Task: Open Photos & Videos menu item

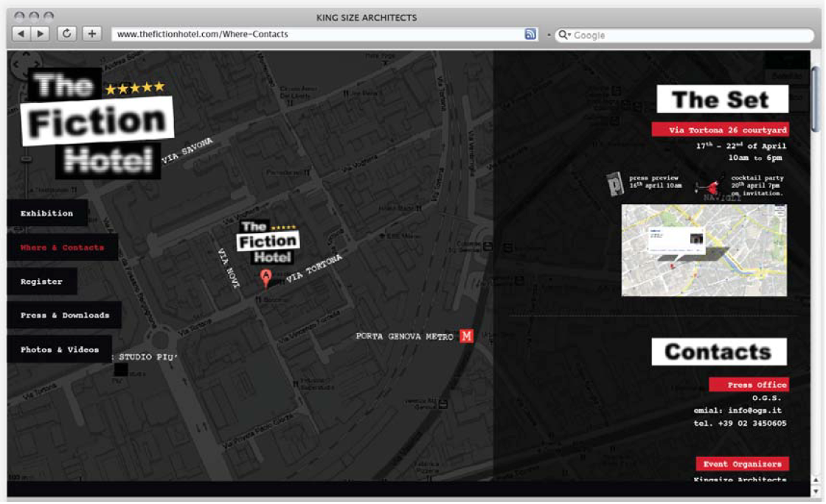Action: point(59,349)
